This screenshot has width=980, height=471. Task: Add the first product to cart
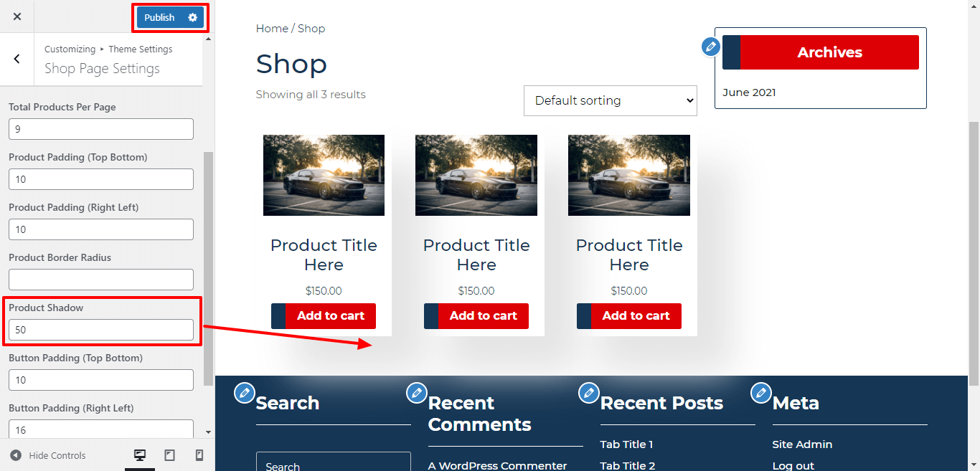(331, 315)
